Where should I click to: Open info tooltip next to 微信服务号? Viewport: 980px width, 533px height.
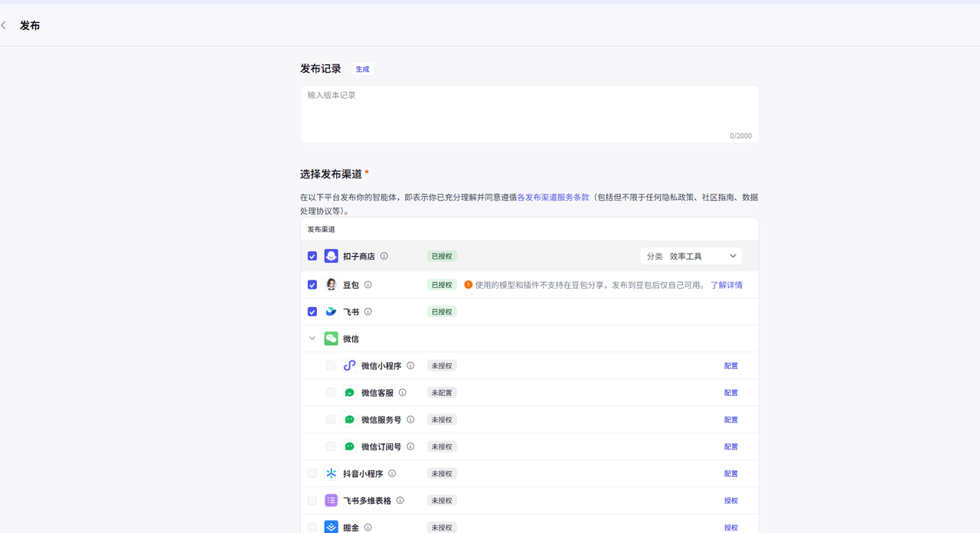click(410, 420)
